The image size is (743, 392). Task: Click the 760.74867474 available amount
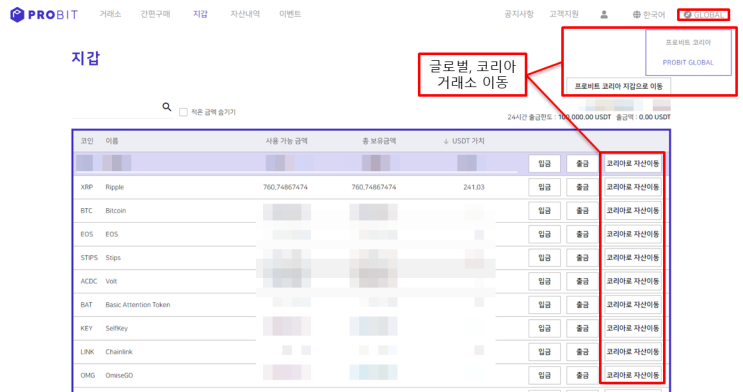pos(285,187)
